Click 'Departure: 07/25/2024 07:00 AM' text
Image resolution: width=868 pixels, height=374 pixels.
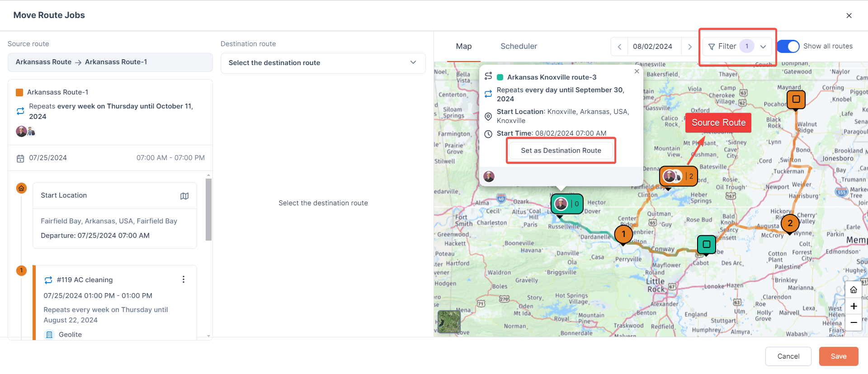[95, 236]
